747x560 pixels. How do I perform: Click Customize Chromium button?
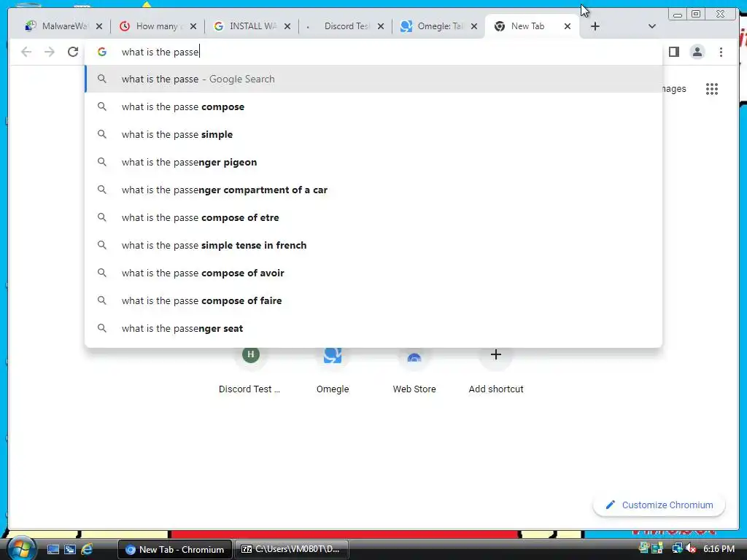pos(659,505)
